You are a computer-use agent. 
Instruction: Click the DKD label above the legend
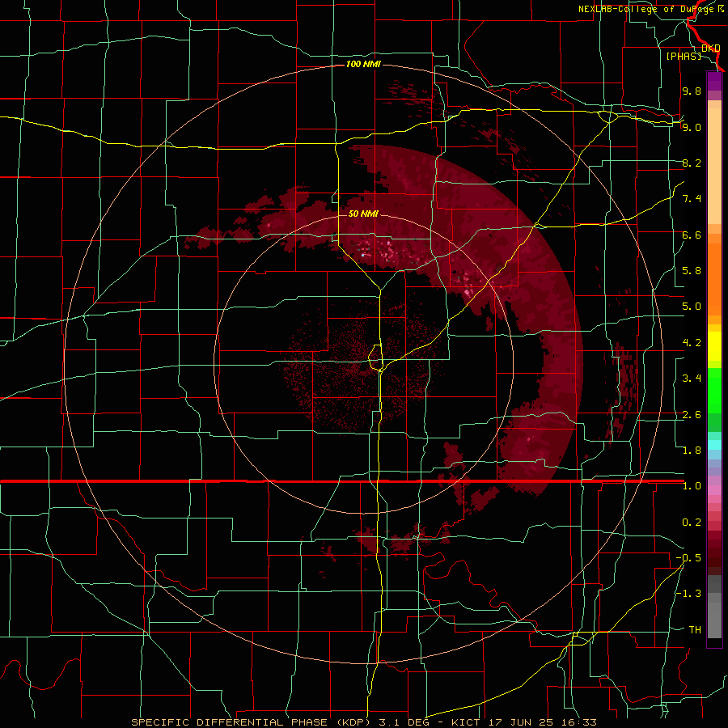[711, 49]
